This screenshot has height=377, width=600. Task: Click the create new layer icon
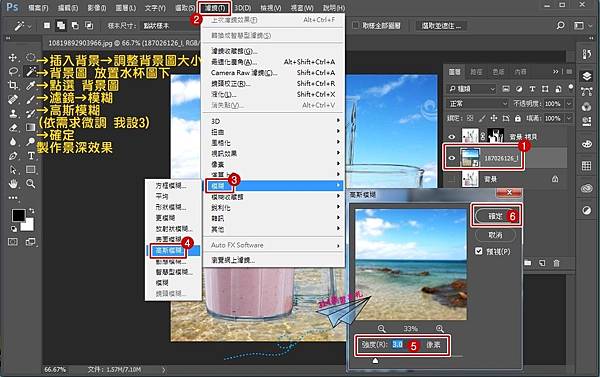tap(542, 263)
